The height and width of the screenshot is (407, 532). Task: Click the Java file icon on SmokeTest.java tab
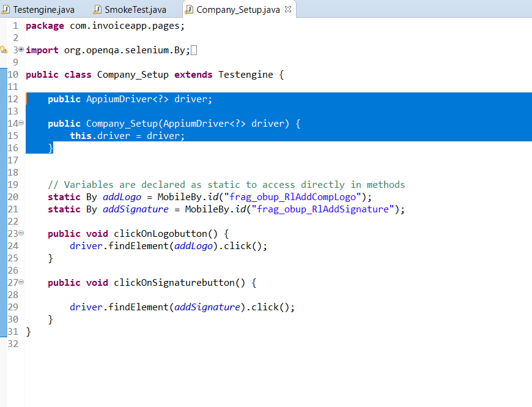[97, 10]
